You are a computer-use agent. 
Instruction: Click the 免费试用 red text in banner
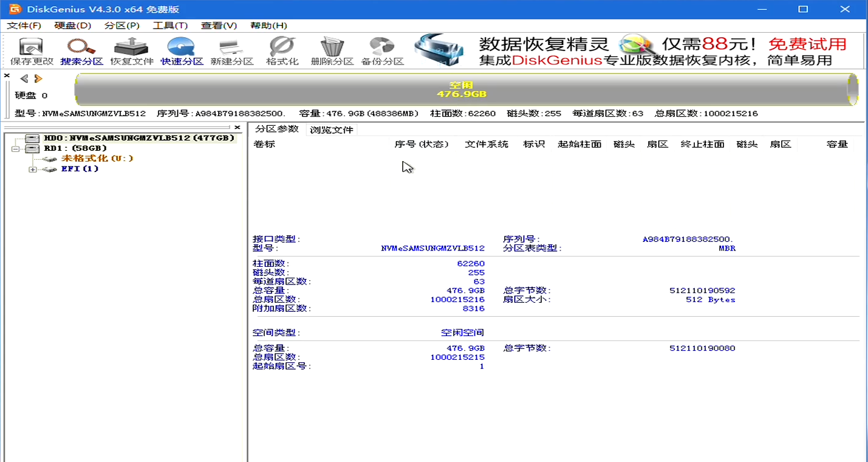pyautogui.click(x=807, y=44)
